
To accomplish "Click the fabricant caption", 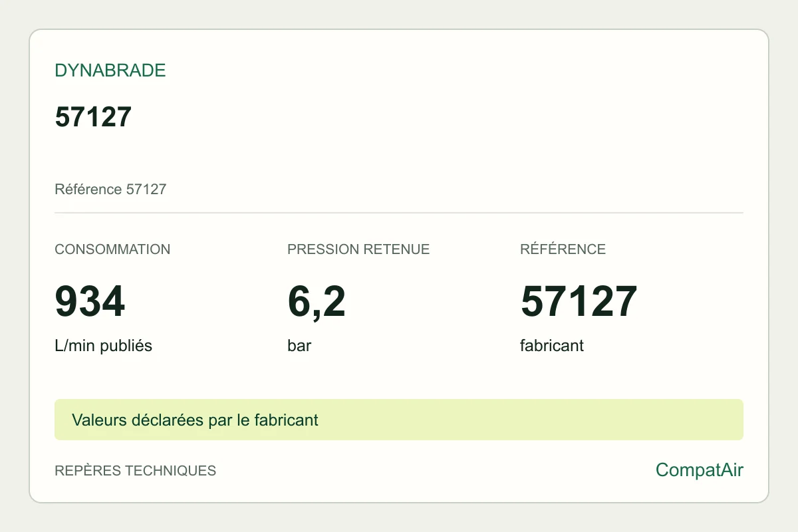I will click(x=552, y=346).
